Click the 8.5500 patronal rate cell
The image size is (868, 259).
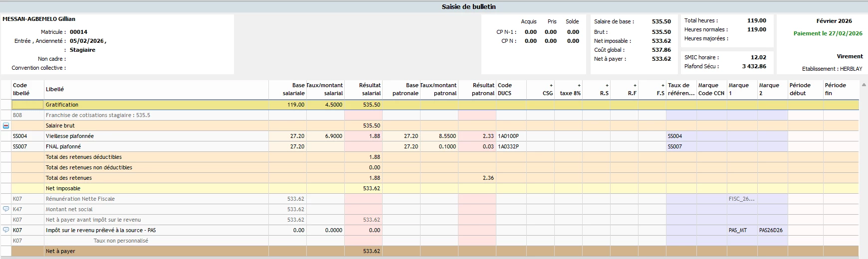[x=439, y=136]
